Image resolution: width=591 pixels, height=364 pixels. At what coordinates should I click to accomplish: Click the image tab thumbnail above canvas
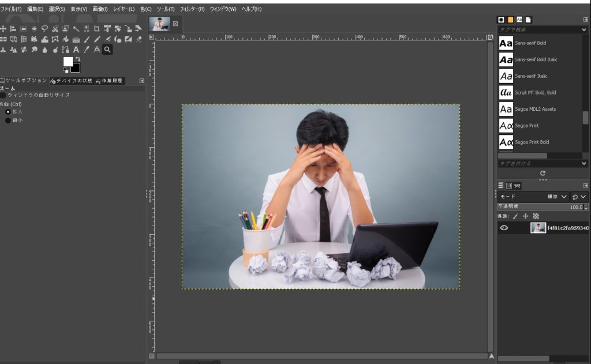(x=160, y=24)
